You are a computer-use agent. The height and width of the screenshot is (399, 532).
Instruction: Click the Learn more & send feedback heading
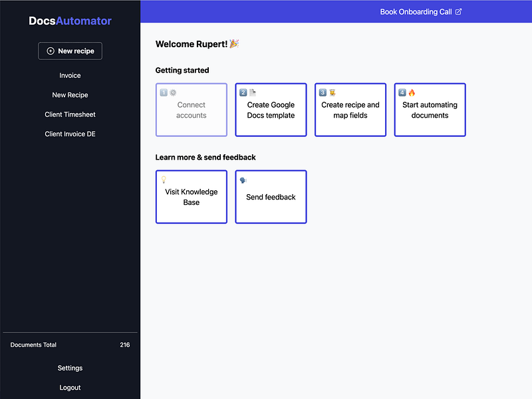tap(205, 157)
